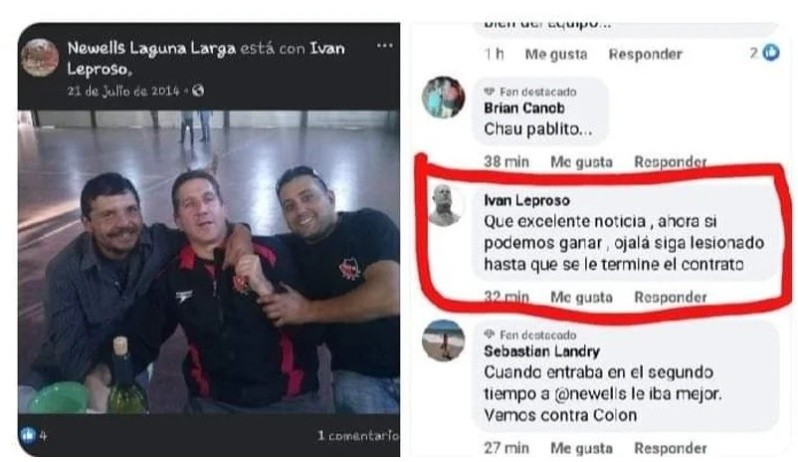Open the 1 comentario link under photo

(358, 436)
